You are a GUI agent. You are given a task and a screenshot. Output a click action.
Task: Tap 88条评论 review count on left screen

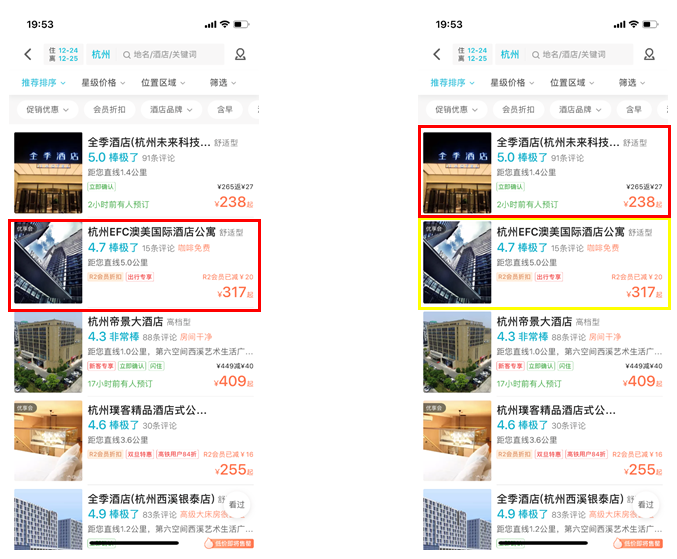point(159,337)
